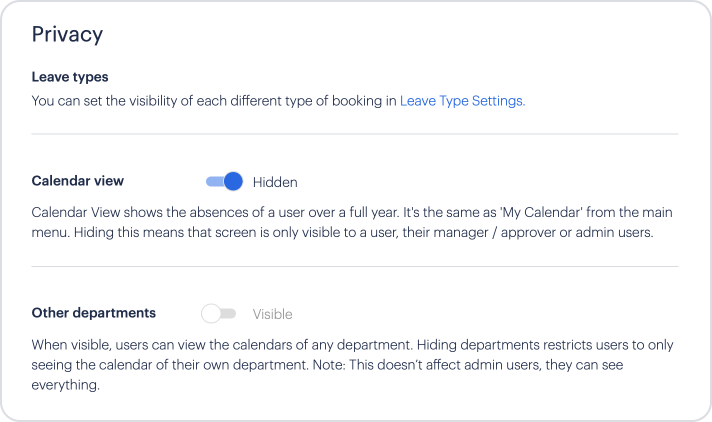Screen dimensions: 712x422
Task: Click the white knob of Other departments toggle
Action: 211,314
